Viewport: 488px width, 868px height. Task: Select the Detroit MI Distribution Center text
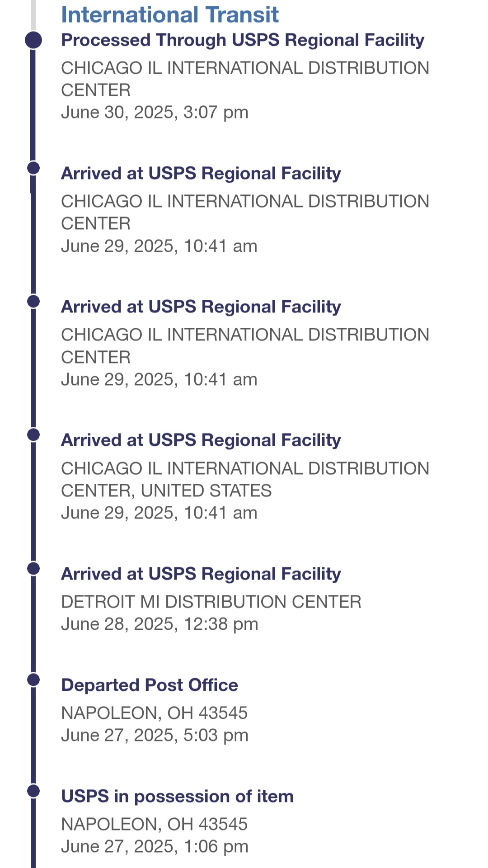(x=211, y=602)
